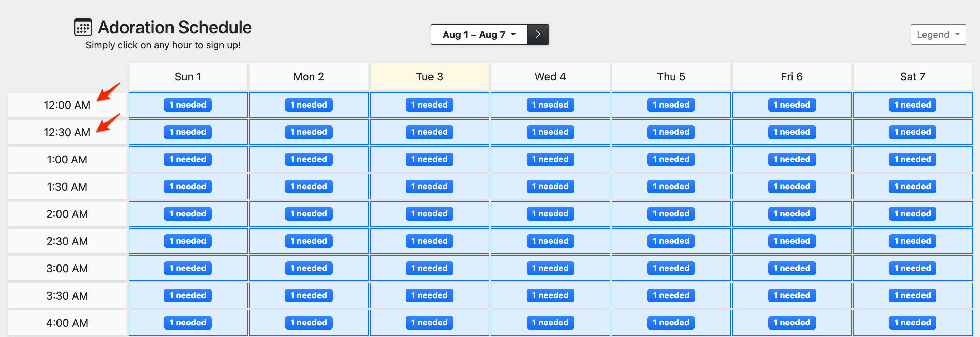Pick the Monday 1:00 AM needed slot
980x337 pixels.
click(x=309, y=159)
